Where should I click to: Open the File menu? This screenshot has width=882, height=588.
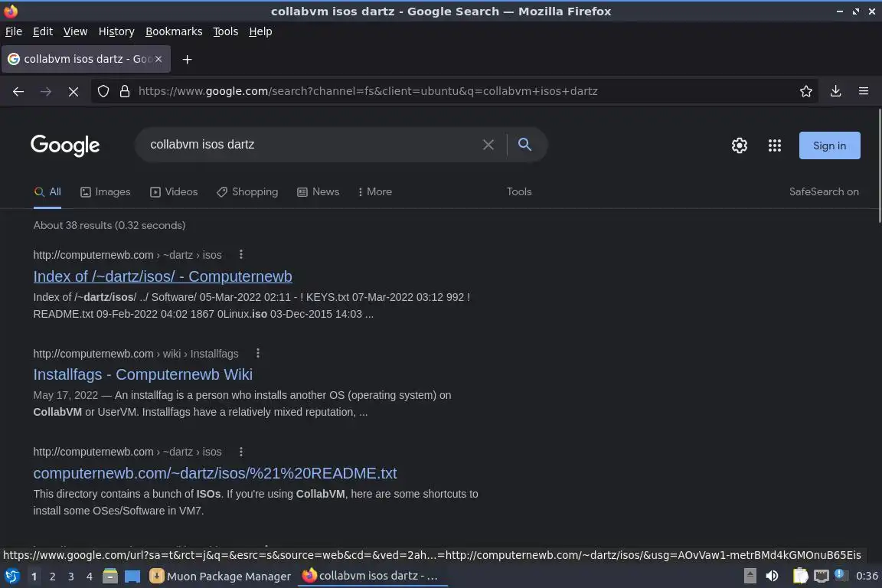(x=14, y=31)
